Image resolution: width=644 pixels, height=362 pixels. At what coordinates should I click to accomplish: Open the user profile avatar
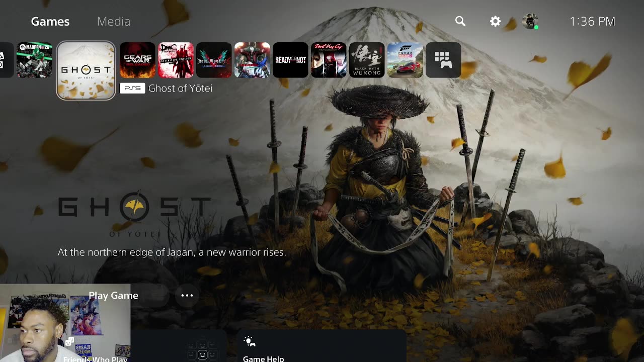point(530,21)
